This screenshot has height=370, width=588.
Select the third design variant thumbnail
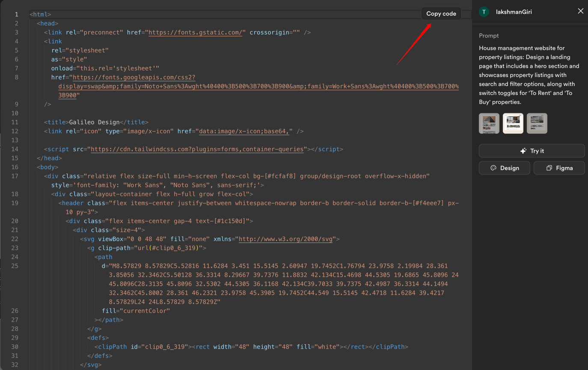click(537, 123)
